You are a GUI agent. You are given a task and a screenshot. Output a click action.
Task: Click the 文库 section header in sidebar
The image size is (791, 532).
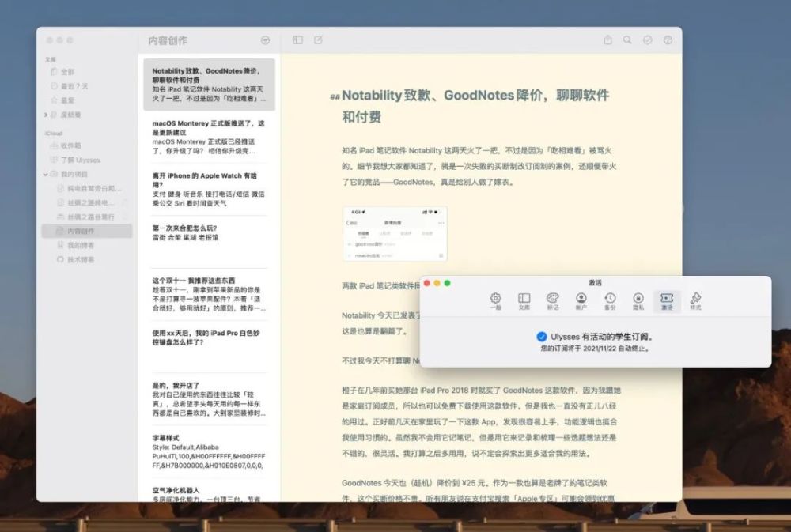[x=51, y=59]
